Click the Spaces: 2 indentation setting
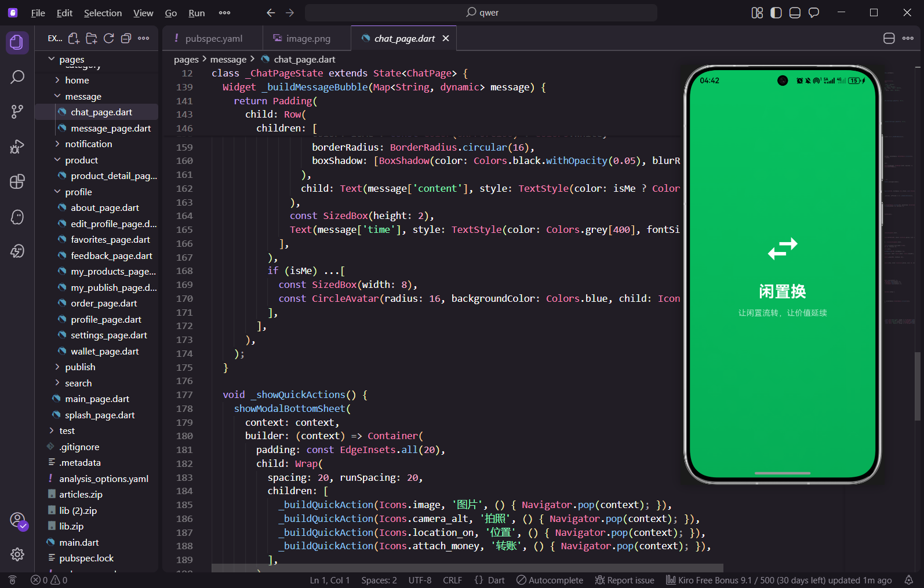Image resolution: width=924 pixels, height=588 pixels. coord(379,580)
